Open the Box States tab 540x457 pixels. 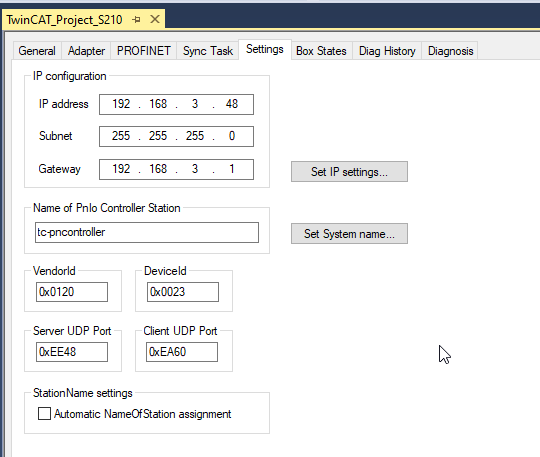321,51
